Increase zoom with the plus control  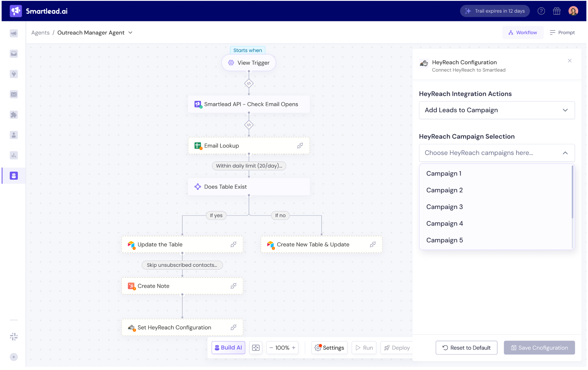pos(294,348)
